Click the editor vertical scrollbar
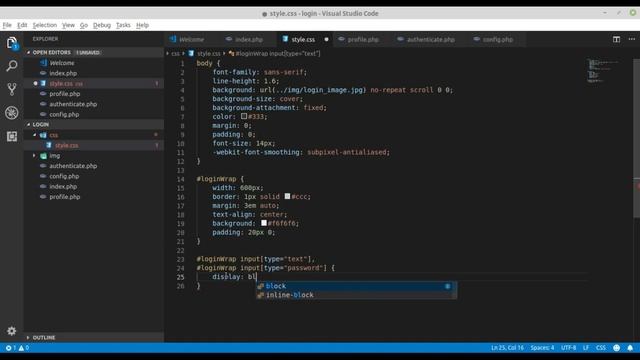Screen dimensions: 640x360 [x=636, y=139]
